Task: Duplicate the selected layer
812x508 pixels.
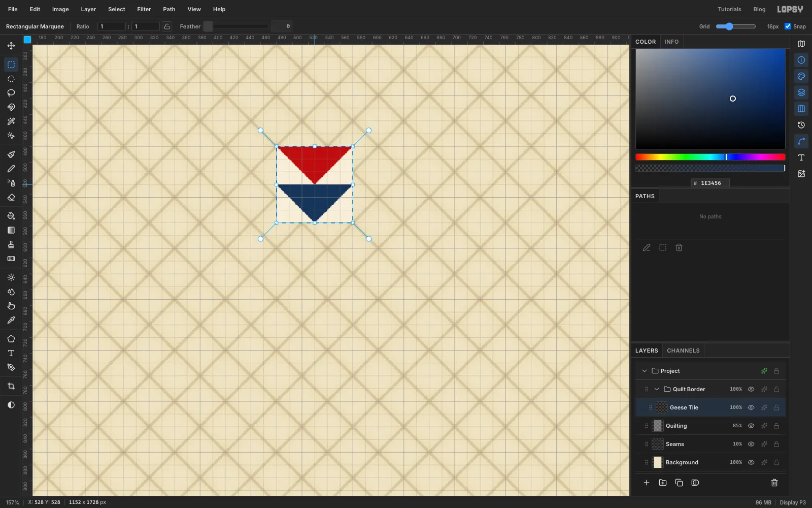Action: pyautogui.click(x=679, y=483)
